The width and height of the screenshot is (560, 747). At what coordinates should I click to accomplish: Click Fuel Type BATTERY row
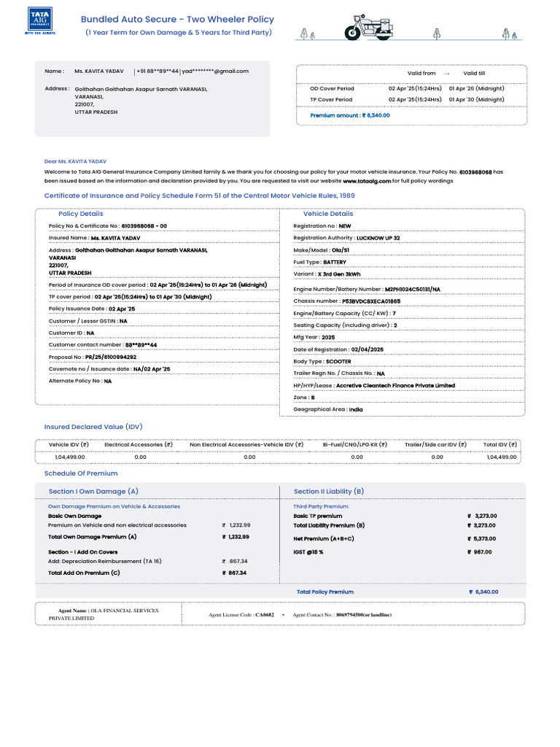[319, 262]
